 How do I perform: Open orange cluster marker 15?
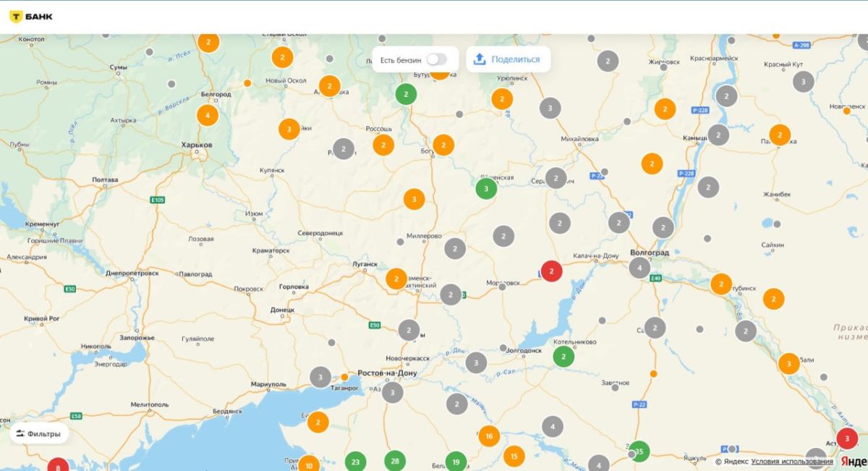pyautogui.click(x=514, y=456)
